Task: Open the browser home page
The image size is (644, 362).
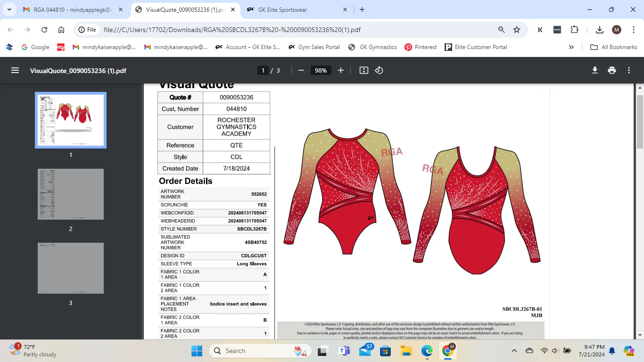Action: pyautogui.click(x=61, y=30)
